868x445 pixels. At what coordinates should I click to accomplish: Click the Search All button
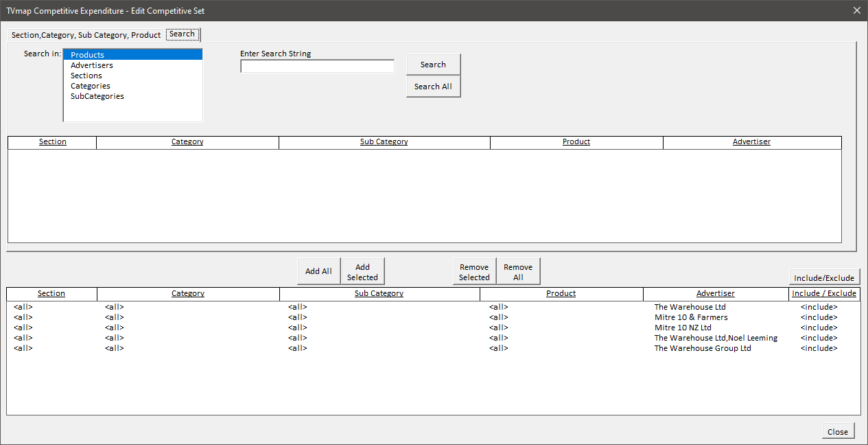click(x=433, y=87)
